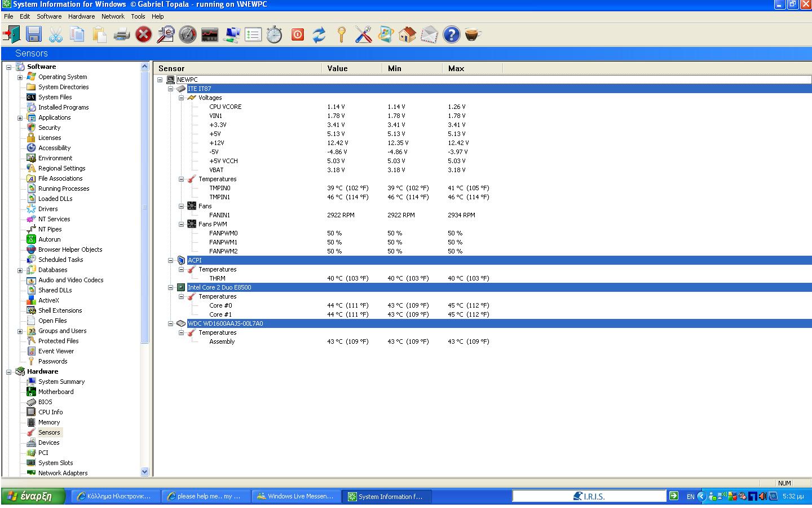The image size is (812, 508).
Task: Select the FANIN1 fan speed row
Action: [219, 215]
